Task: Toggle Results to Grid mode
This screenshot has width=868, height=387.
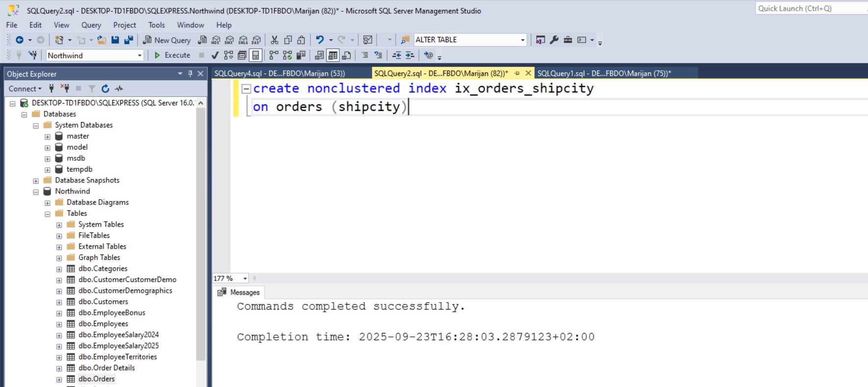Action: 333,55
